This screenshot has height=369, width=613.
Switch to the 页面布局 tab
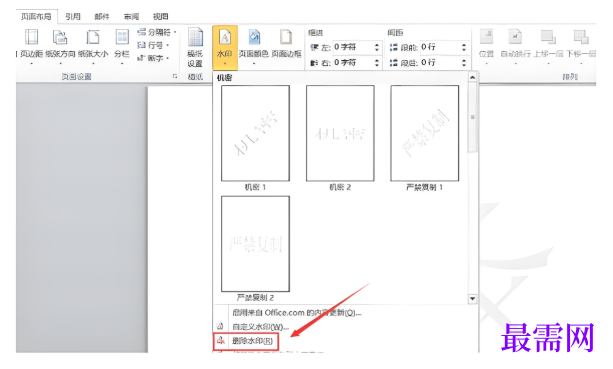coord(36,16)
